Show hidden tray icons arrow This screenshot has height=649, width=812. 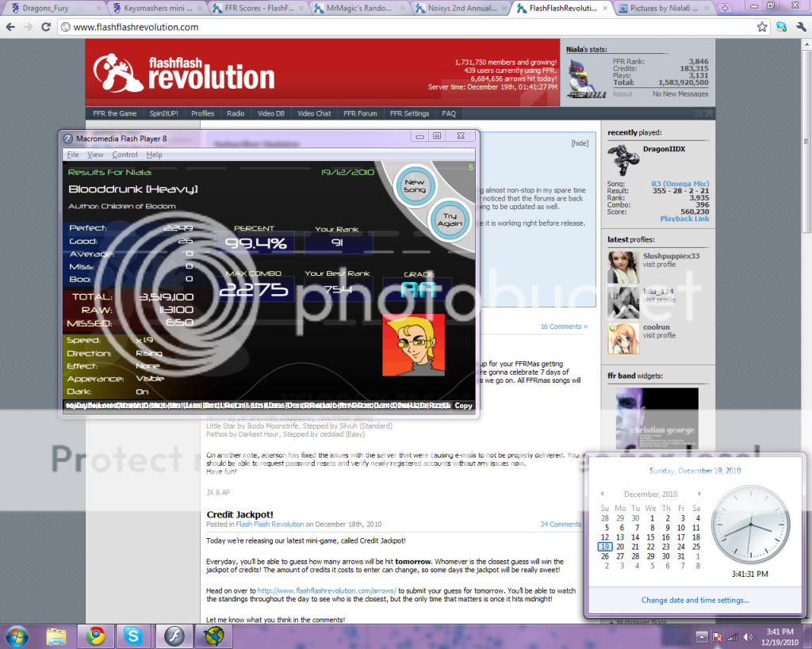[702, 636]
